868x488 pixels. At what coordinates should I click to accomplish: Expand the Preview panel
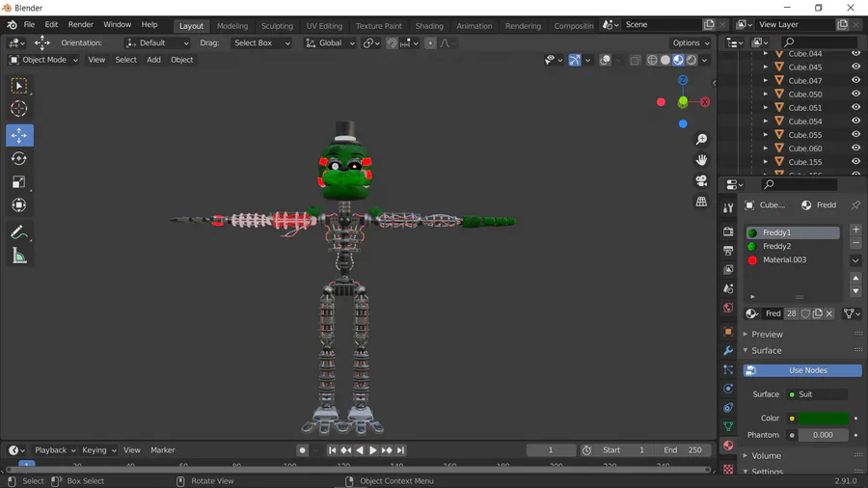(x=767, y=335)
